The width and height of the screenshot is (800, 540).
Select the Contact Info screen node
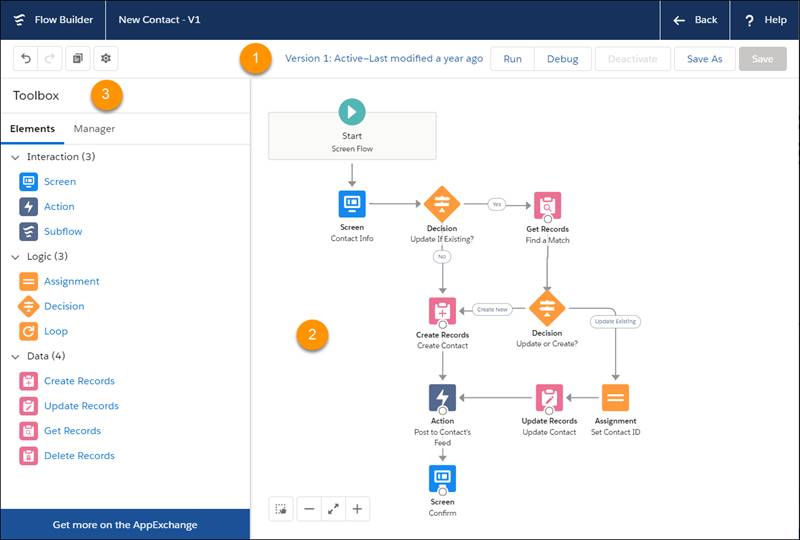click(x=352, y=204)
